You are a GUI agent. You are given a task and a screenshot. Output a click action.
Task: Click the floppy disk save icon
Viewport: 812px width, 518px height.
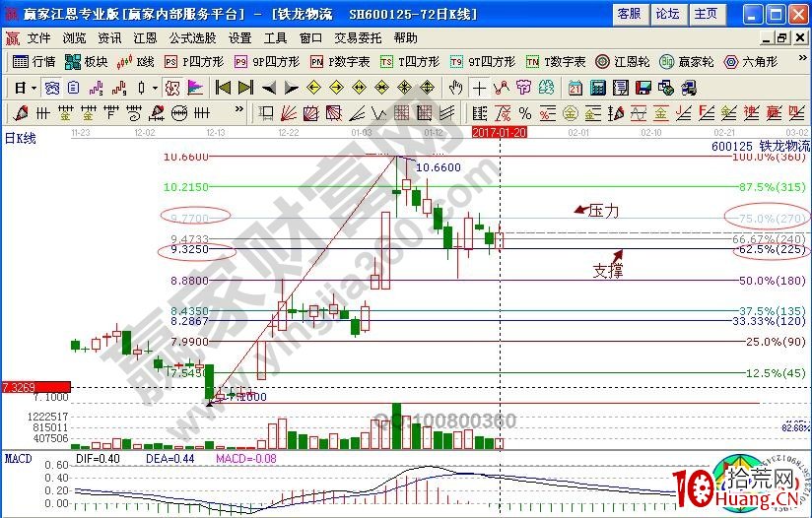click(x=643, y=88)
